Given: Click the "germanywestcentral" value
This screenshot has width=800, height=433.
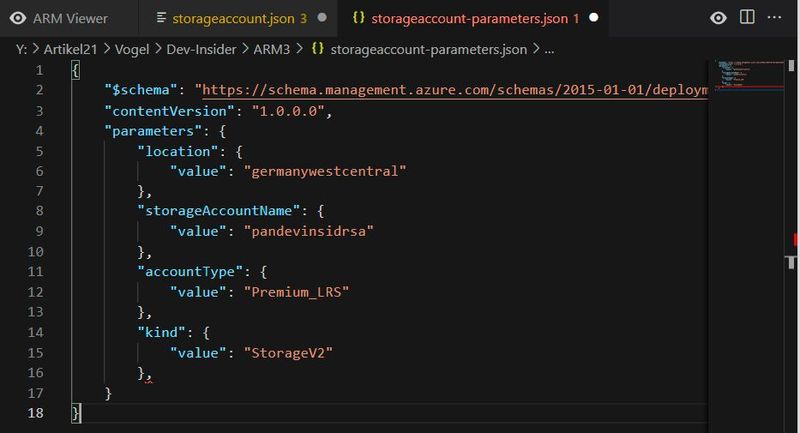Looking at the screenshot, I should pos(324,171).
